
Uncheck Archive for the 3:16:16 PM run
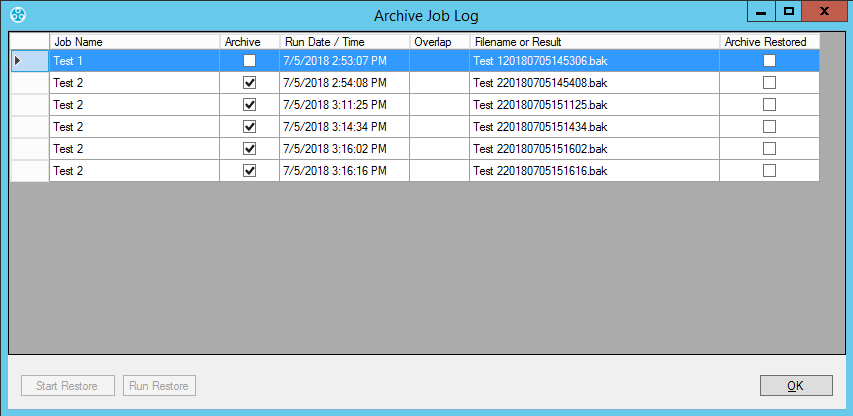point(249,171)
